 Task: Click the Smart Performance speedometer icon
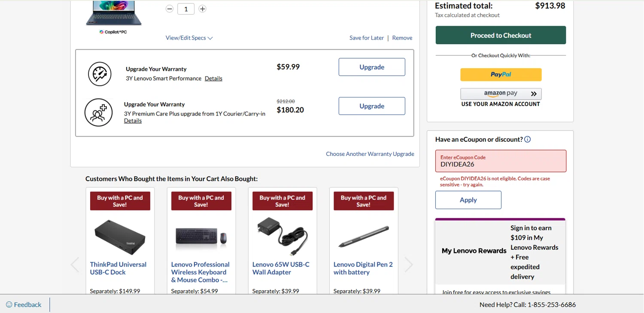pyautogui.click(x=100, y=74)
